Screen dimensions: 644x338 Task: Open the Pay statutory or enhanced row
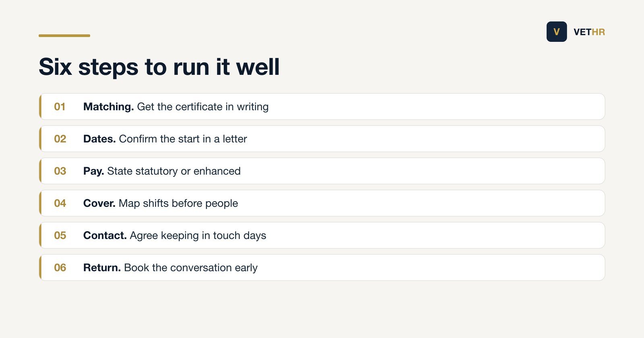(322, 171)
